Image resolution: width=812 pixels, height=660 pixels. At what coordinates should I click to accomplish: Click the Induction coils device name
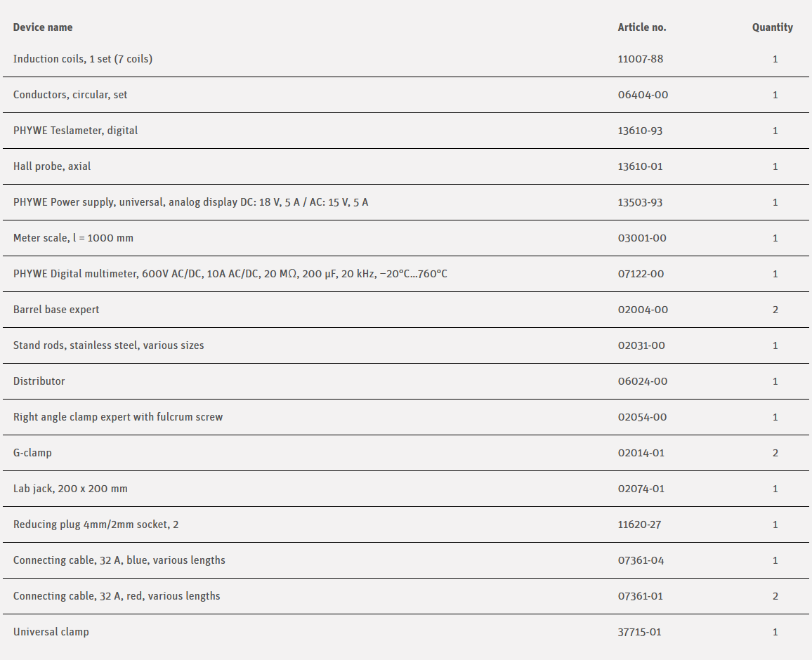[83, 59]
